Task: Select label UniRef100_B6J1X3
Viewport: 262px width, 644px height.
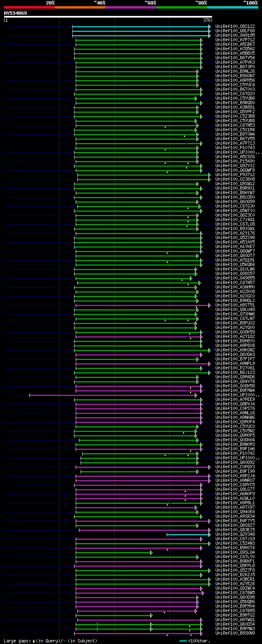Action: [235, 372]
